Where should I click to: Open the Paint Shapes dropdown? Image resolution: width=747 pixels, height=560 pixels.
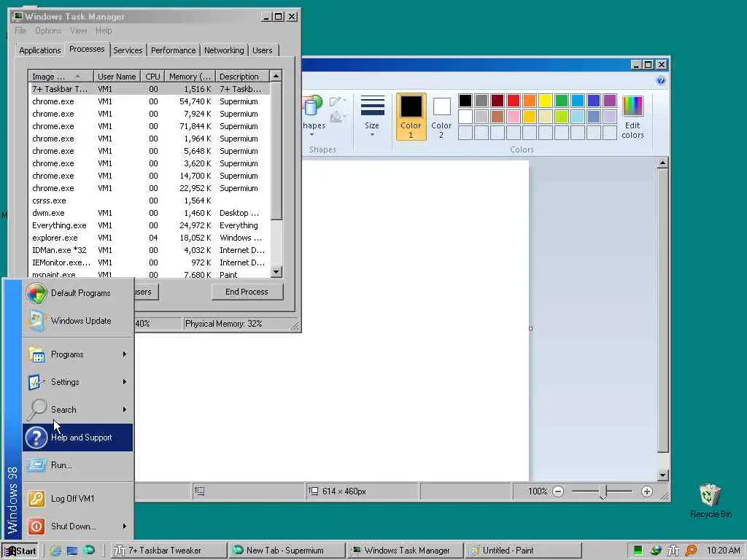pyautogui.click(x=313, y=117)
